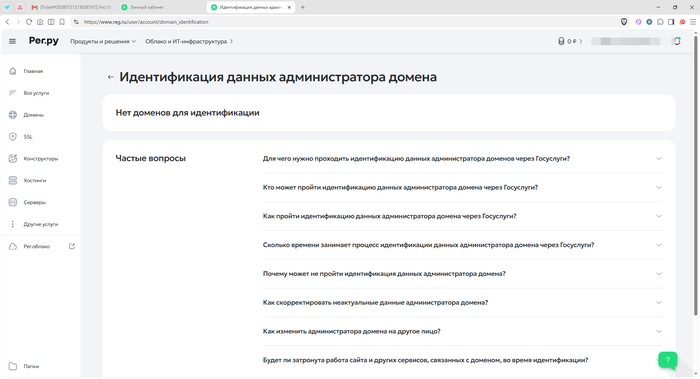
Task: Close the Идентификация данных tab
Action: (x=289, y=7)
